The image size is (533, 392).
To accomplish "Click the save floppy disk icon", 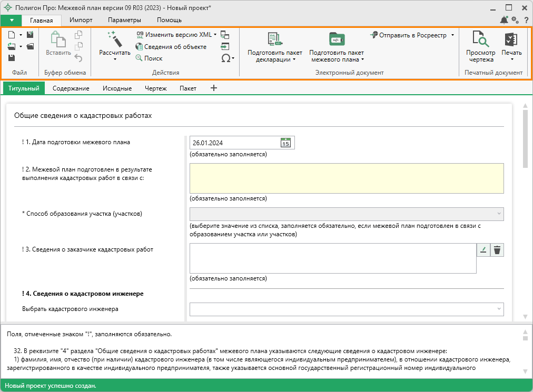I will (x=12, y=58).
